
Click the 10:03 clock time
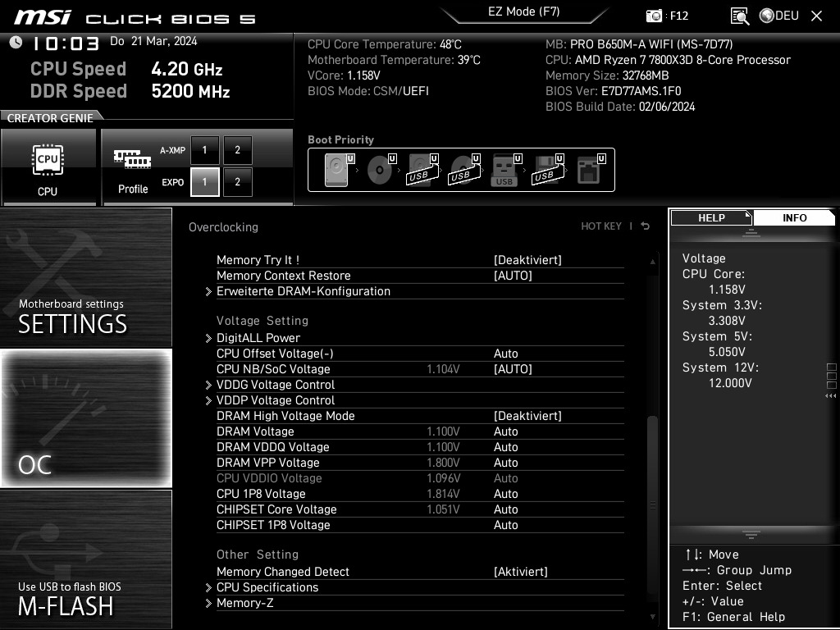click(66, 43)
